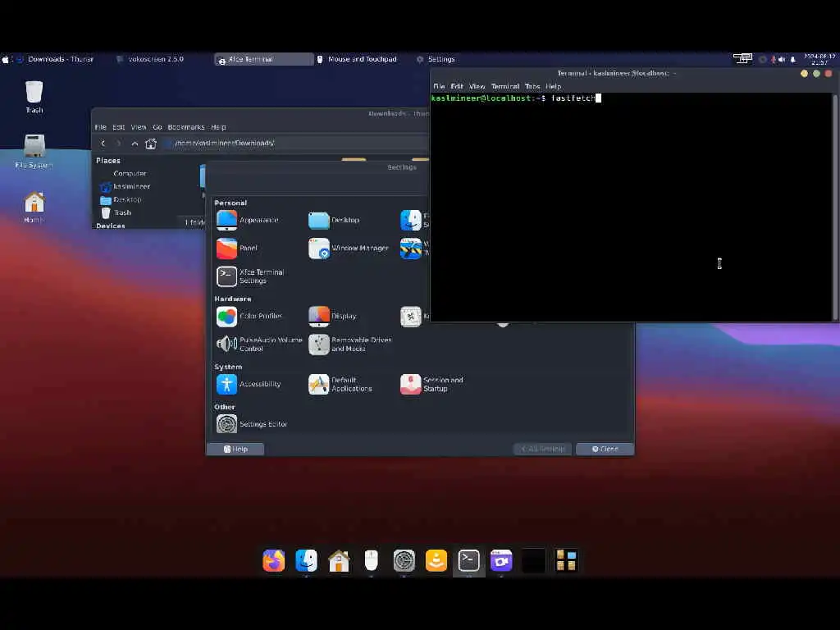Open Color Profiles settings

pyautogui.click(x=249, y=317)
